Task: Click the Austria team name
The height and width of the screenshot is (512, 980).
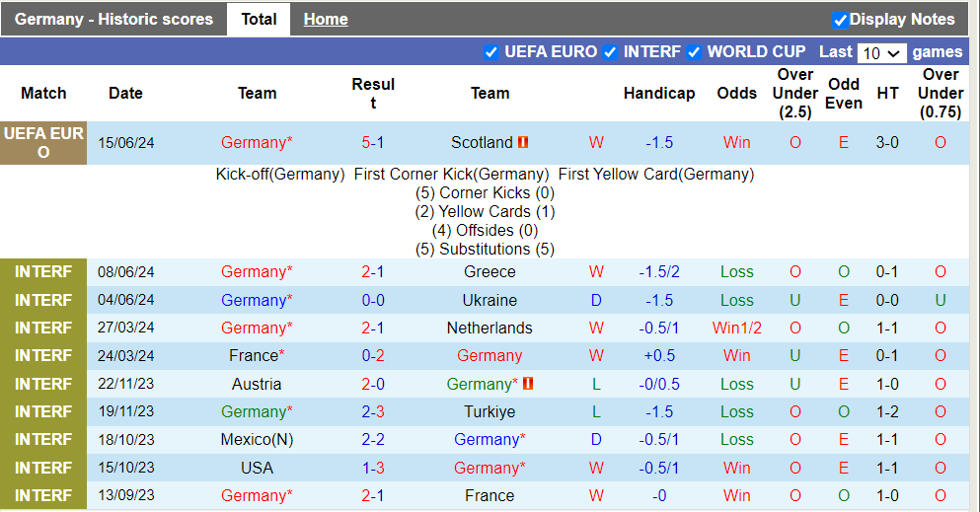Action: [257, 384]
